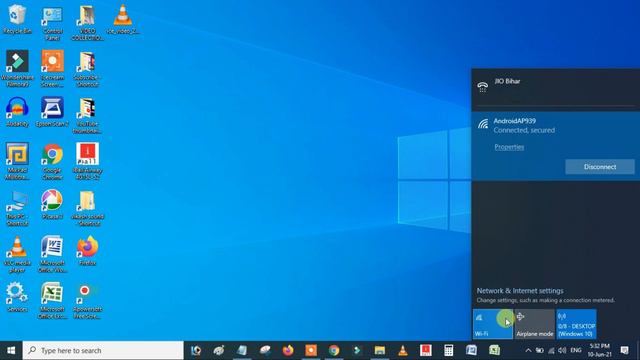Click the network icon in system tray
The height and width of the screenshot is (360, 640).
551,350
